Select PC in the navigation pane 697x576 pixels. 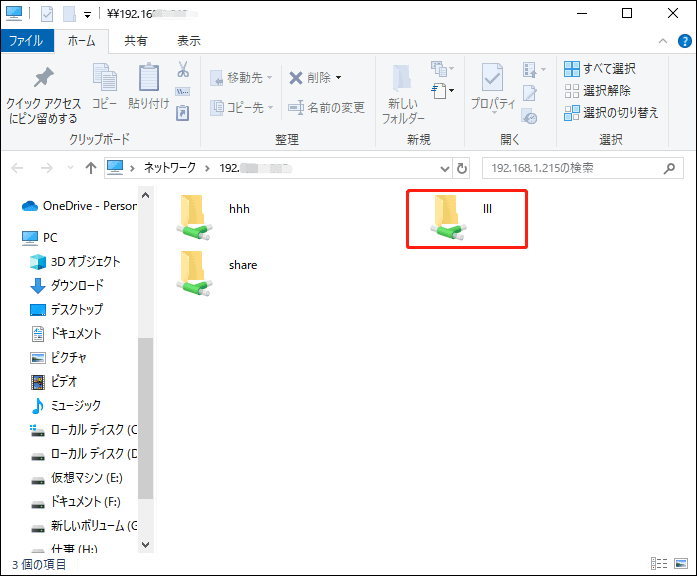pyautogui.click(x=40, y=237)
